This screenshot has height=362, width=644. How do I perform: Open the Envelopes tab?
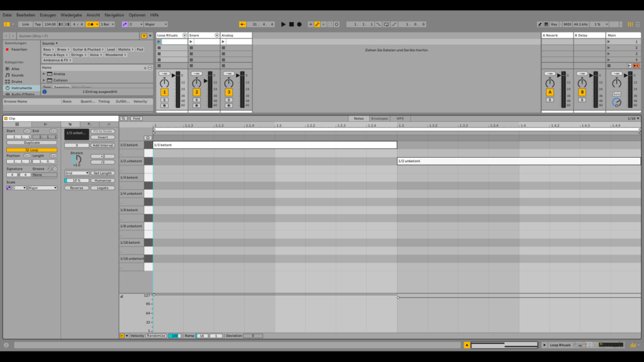tap(379, 119)
